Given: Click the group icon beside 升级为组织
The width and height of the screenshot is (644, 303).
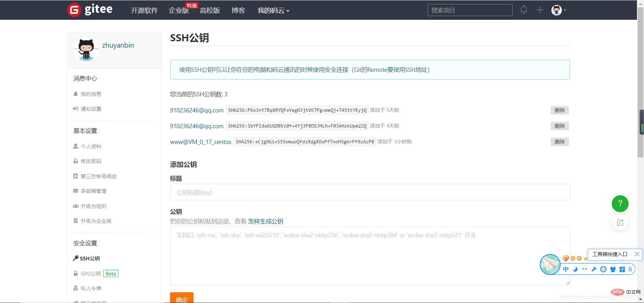Looking at the screenshot, I should pos(75,206).
